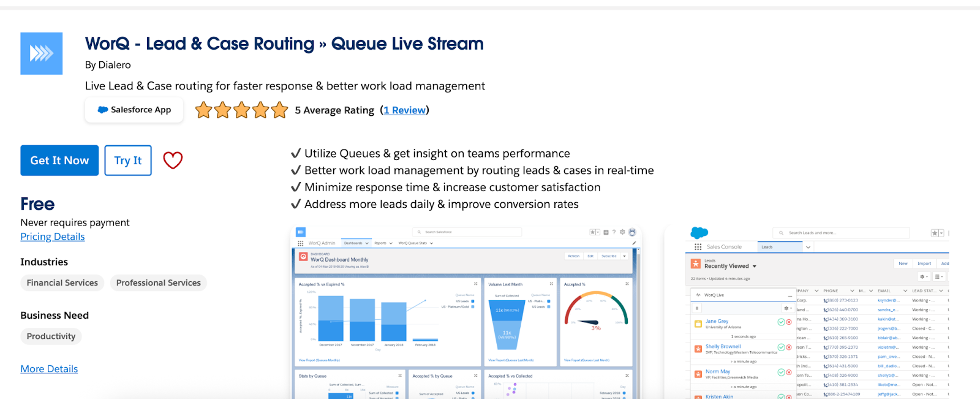Click the 'Address more leads daily' bullet
980x399 pixels.
pyautogui.click(x=434, y=204)
